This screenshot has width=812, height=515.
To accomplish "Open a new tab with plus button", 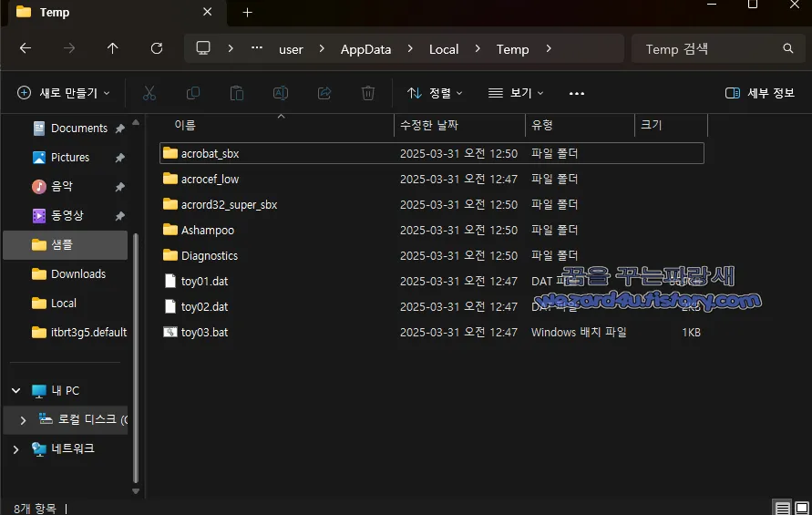I will click(248, 13).
